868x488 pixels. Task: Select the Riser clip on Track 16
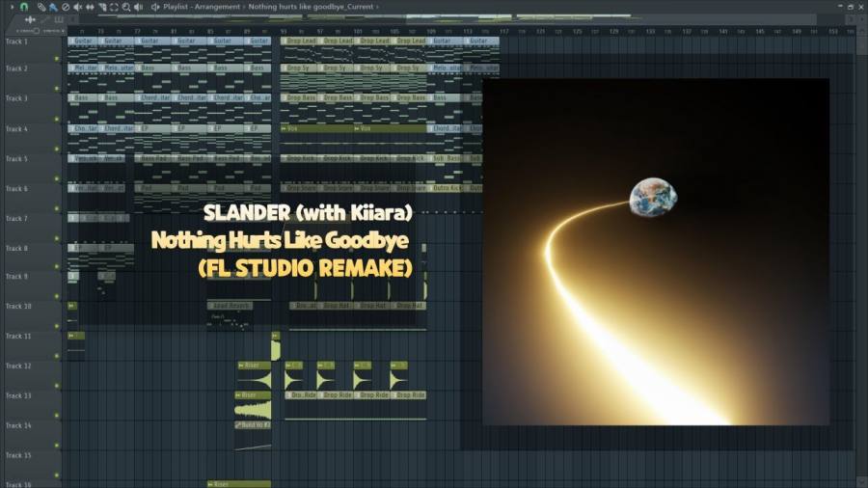239,485
